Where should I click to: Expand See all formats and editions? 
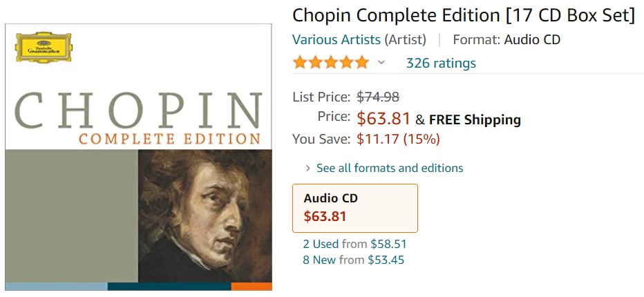click(x=389, y=168)
